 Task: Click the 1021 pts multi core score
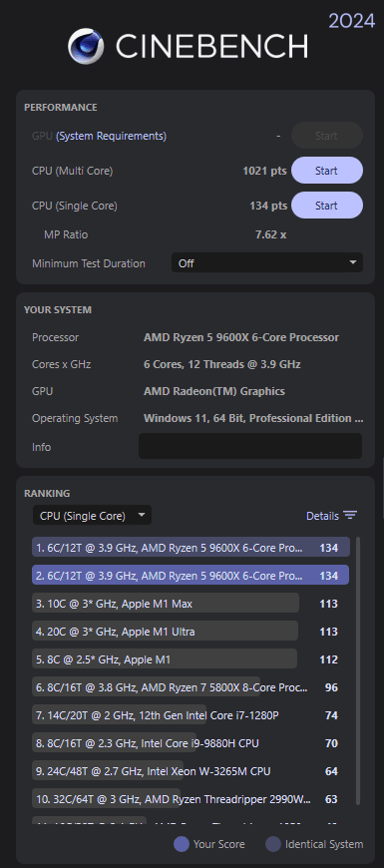click(264, 171)
